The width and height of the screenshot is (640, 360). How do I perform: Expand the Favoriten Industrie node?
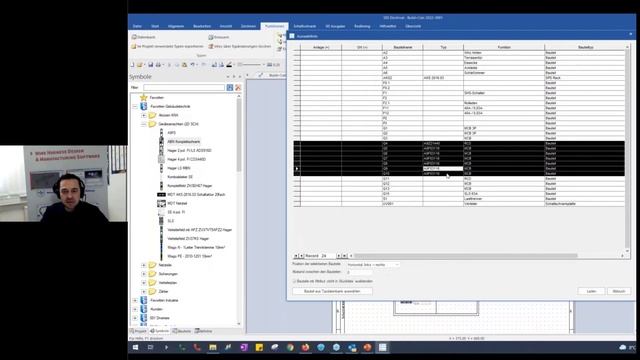135,300
